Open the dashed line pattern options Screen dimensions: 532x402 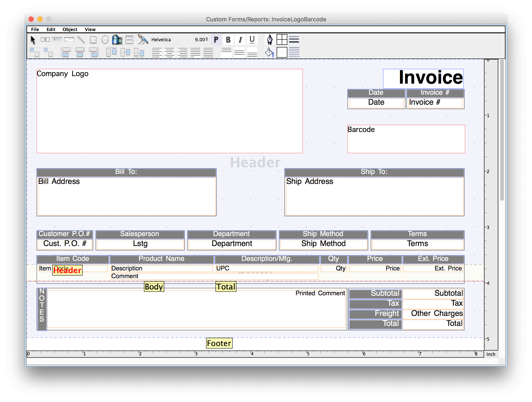[x=294, y=52]
